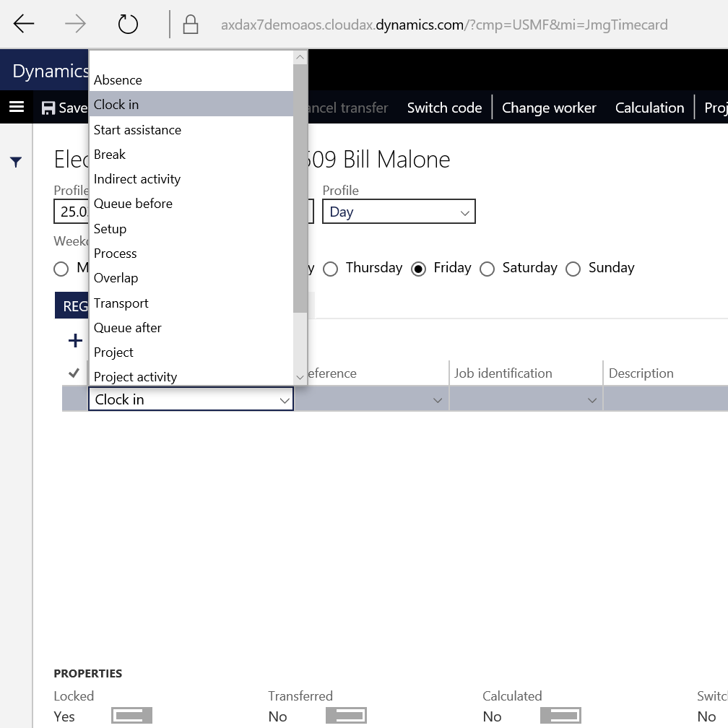Add a new registration line with plus icon

click(x=75, y=340)
